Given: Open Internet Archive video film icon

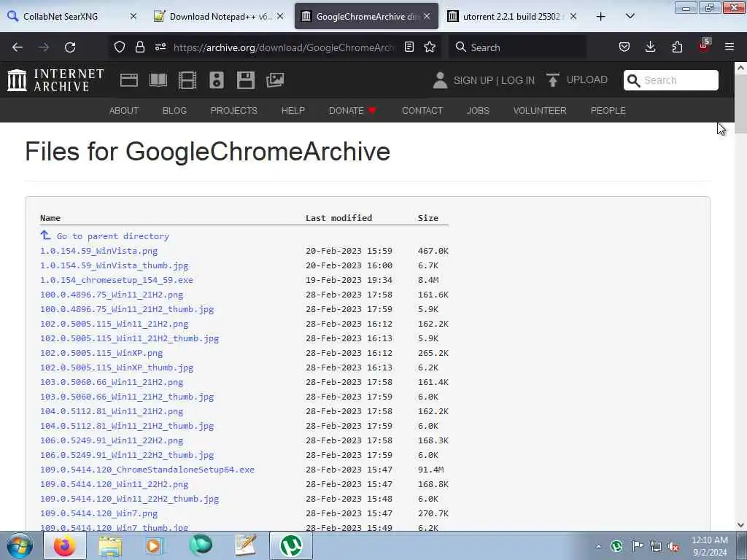Looking at the screenshot, I should (x=187, y=80).
